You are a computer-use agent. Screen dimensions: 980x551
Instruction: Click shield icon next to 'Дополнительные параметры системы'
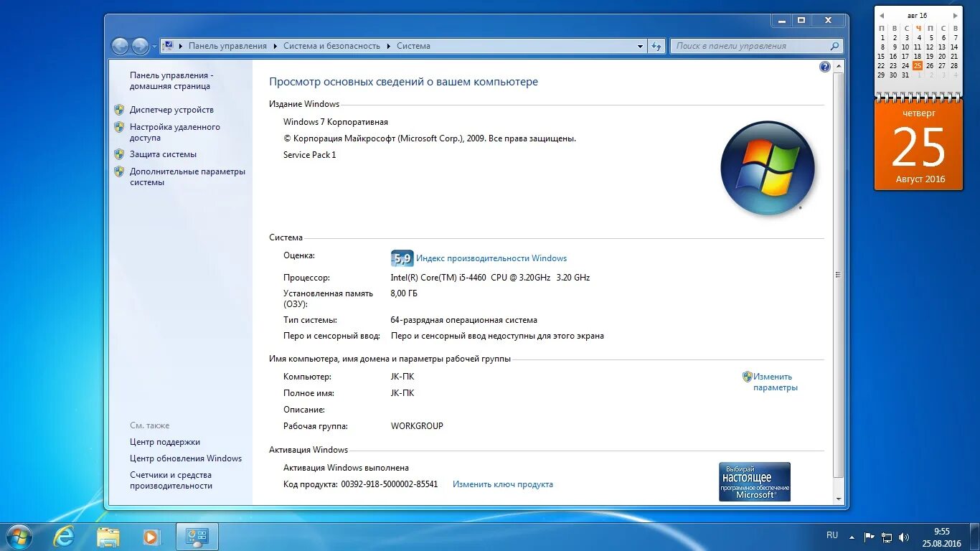[x=119, y=171]
